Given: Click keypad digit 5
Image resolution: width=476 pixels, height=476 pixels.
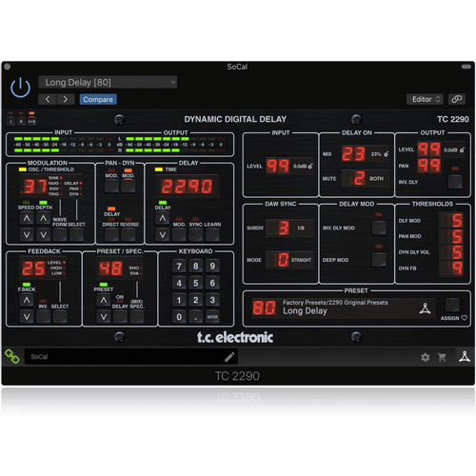Looking at the screenshot, I should coord(196,283).
